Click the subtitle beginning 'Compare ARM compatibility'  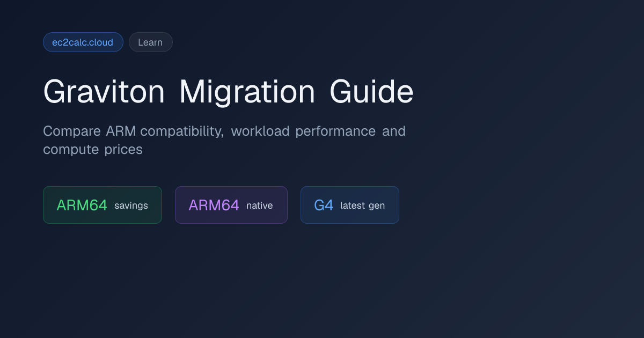pyautogui.click(x=224, y=140)
